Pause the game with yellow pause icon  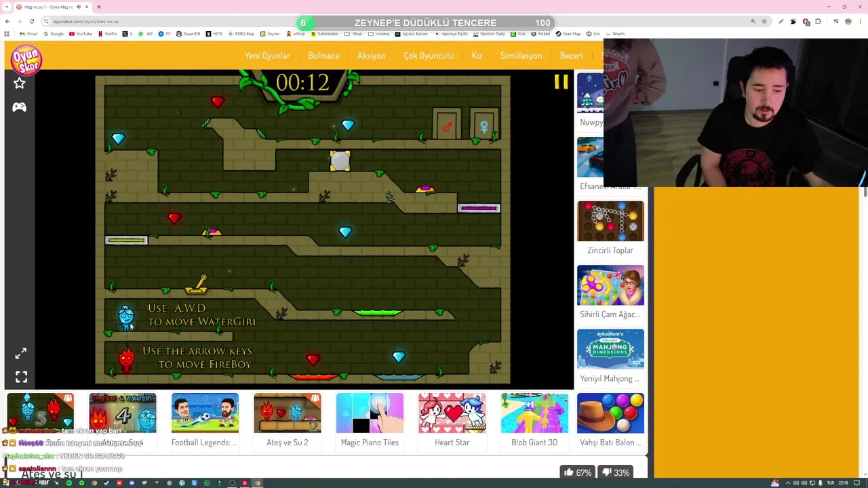tap(561, 83)
